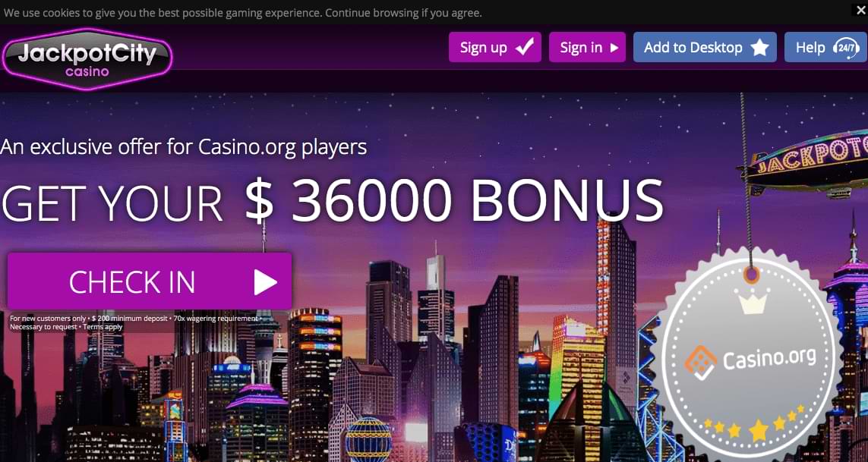
Task: Click the 24/7 headset icon on Help
Action: tap(846, 48)
